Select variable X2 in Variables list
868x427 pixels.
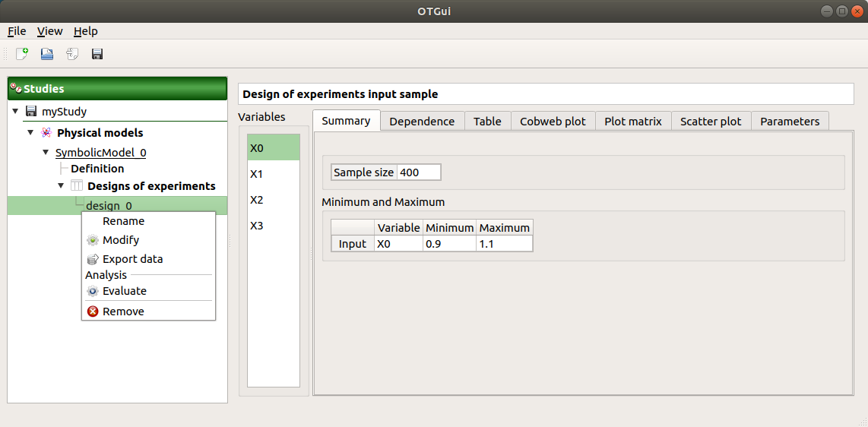[257, 200]
